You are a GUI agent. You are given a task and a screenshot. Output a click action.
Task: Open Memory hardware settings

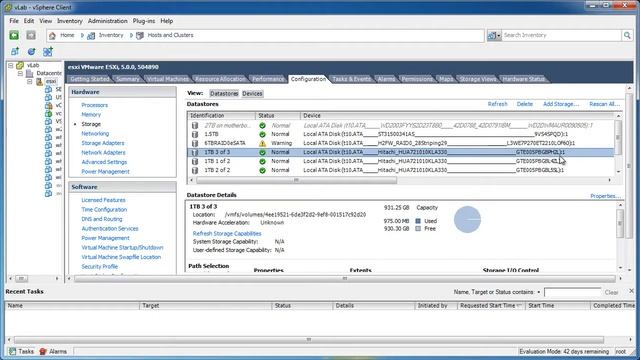[91, 115]
